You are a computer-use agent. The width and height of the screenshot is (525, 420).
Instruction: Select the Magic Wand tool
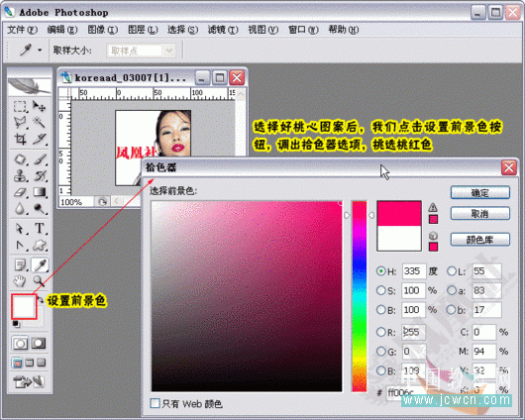tap(40, 122)
